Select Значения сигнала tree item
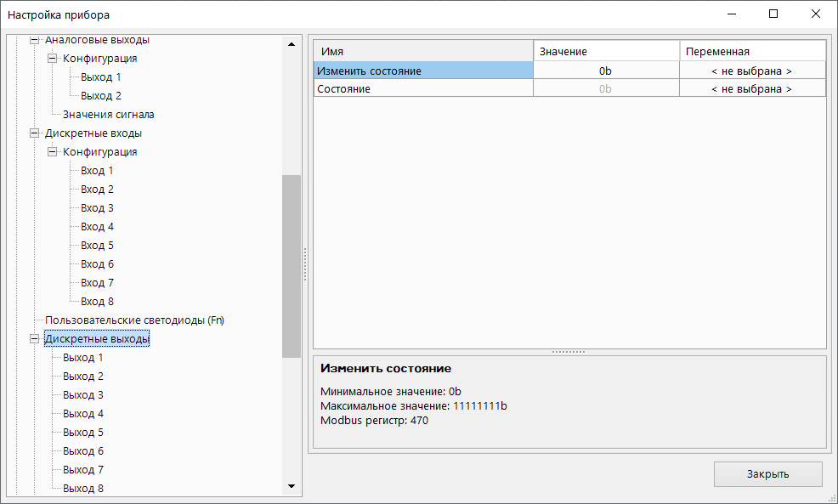The height and width of the screenshot is (504, 838). pos(108,115)
